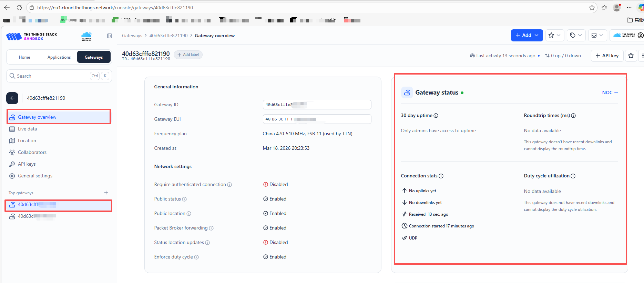Open the NOC link

tap(610, 92)
